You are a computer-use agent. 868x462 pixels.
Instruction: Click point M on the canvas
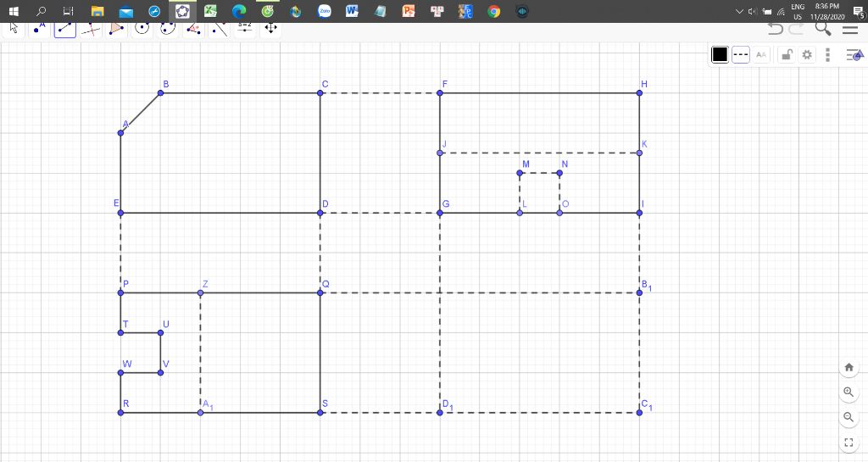tap(520, 173)
